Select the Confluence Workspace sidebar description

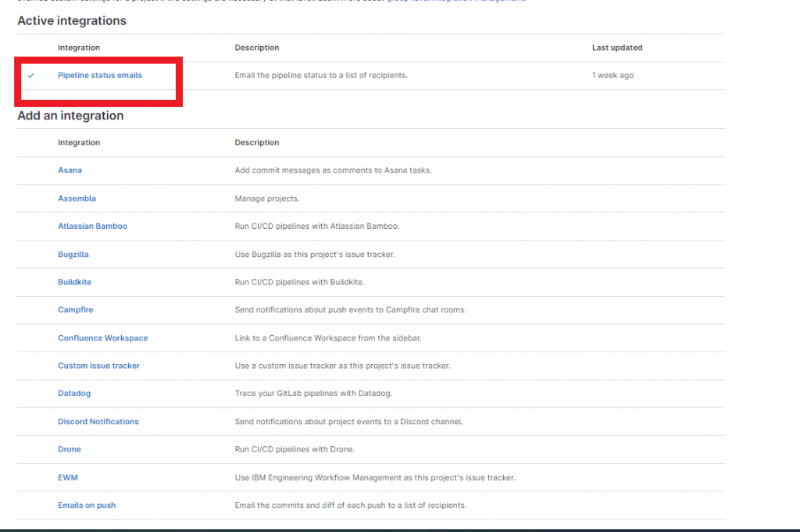point(328,337)
